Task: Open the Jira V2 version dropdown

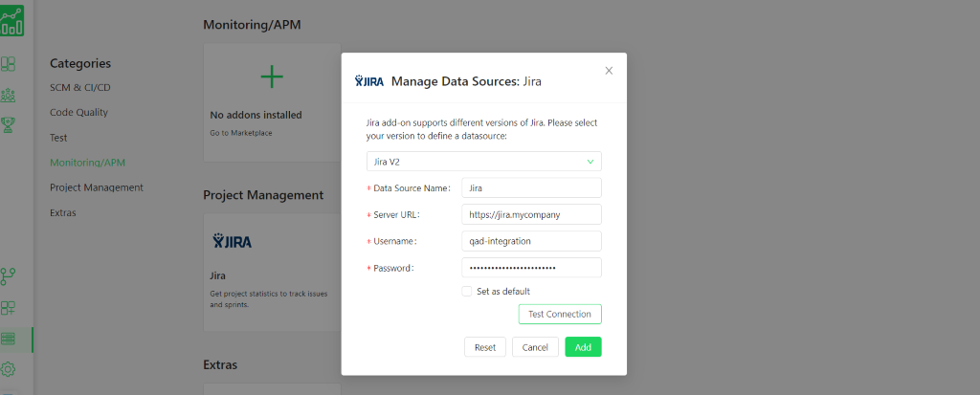Action: tap(483, 162)
